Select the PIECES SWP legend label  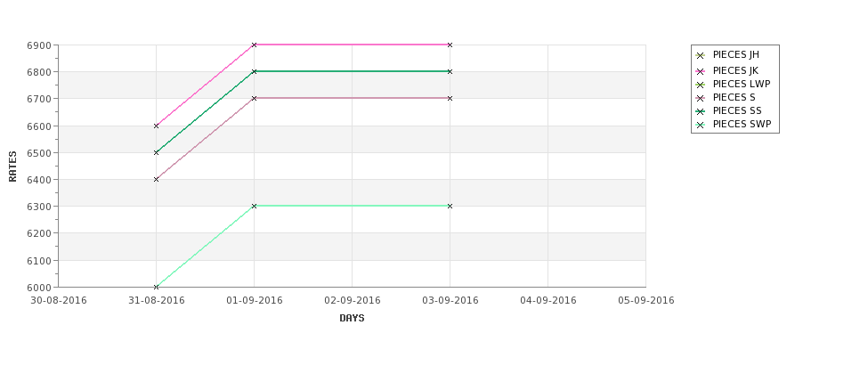click(x=742, y=125)
